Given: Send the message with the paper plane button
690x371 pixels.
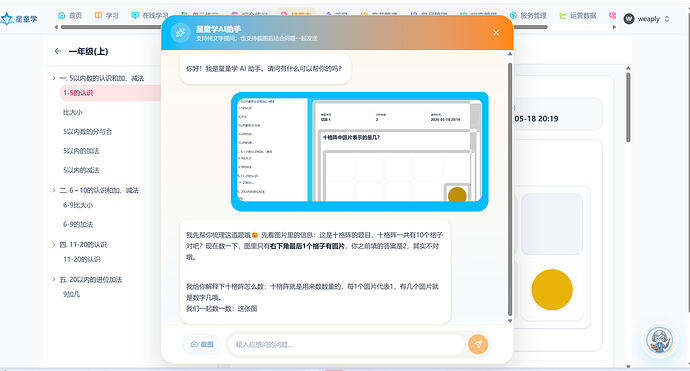Looking at the screenshot, I should (478, 344).
